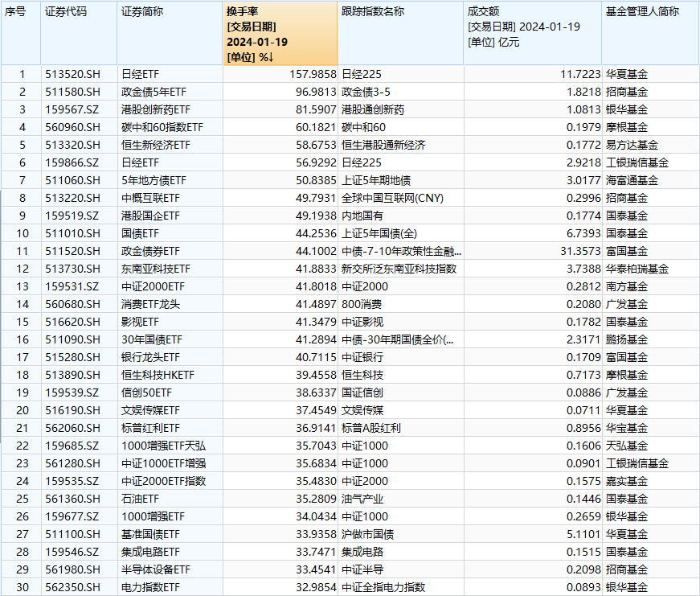This screenshot has width=700, height=596.
Task: Click the 序号 column header
Action: click(16, 12)
